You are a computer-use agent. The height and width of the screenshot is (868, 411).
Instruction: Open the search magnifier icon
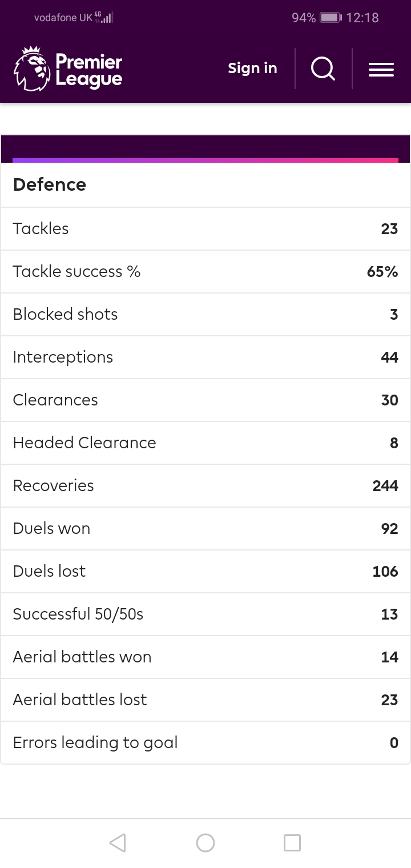(323, 69)
